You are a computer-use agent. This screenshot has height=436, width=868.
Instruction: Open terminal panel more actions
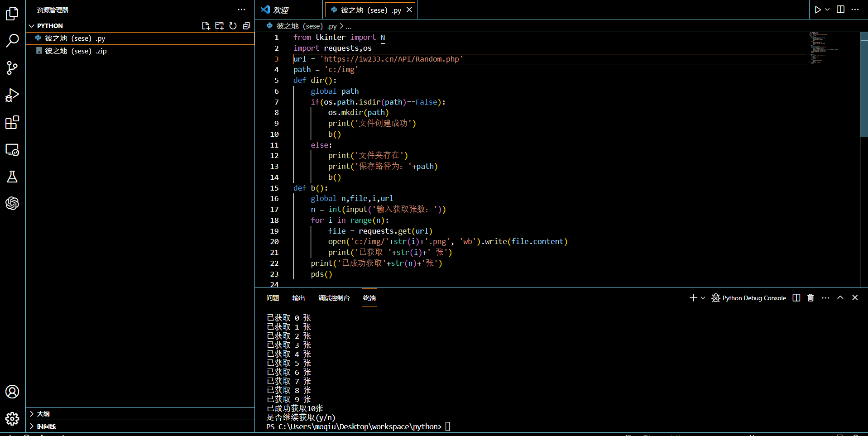click(825, 298)
